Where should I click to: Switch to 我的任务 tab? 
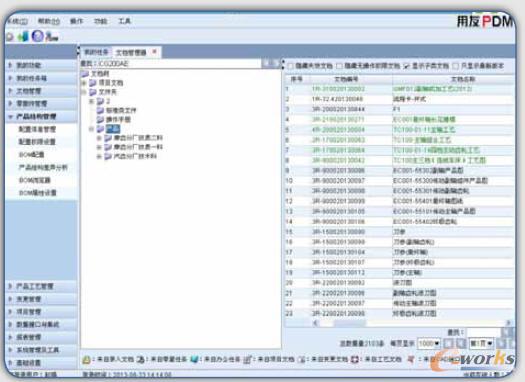click(x=96, y=52)
